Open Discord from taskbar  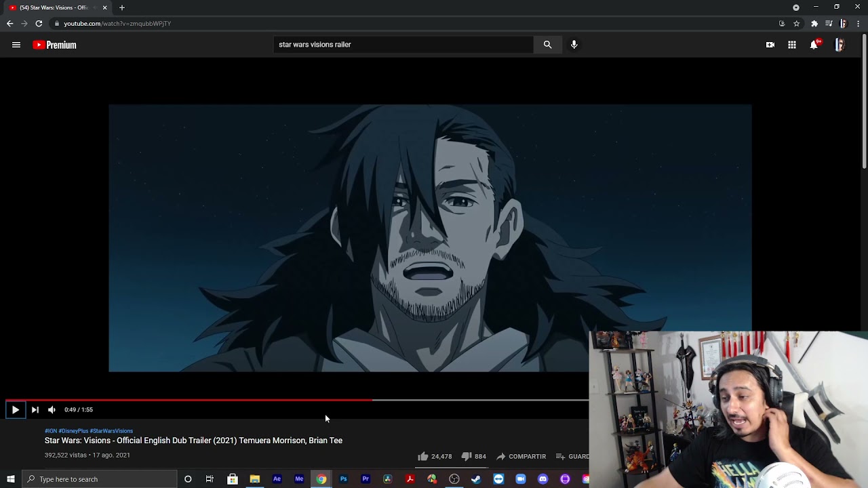tap(542, 479)
